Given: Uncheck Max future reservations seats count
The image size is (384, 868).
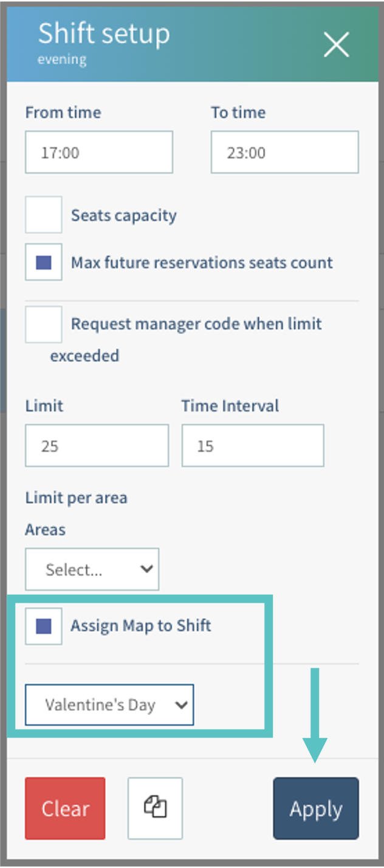Looking at the screenshot, I should 44,262.
